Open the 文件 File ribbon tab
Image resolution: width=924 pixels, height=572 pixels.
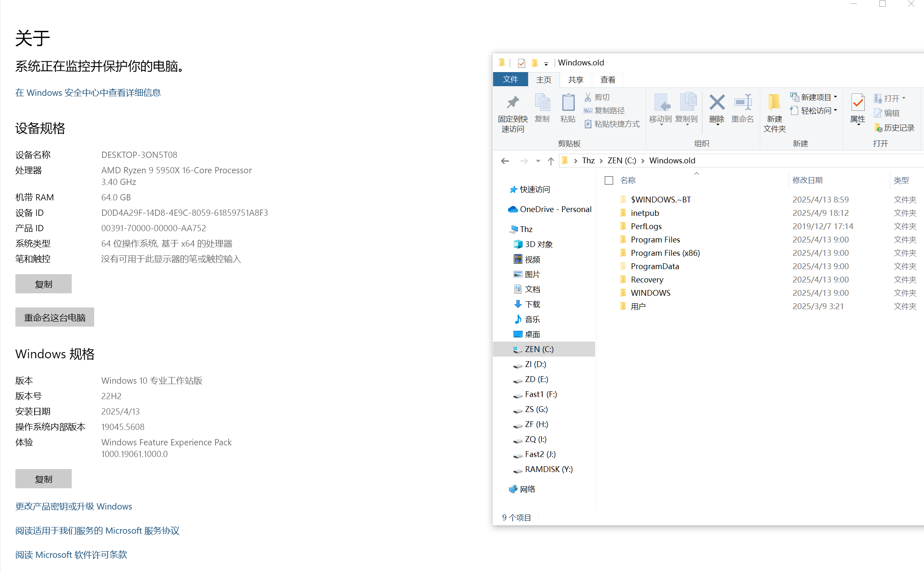click(511, 79)
